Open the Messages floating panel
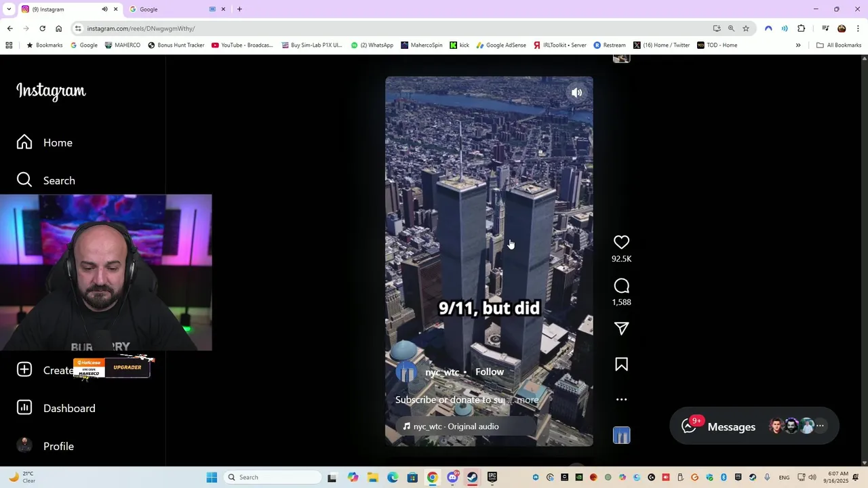 tap(754, 426)
